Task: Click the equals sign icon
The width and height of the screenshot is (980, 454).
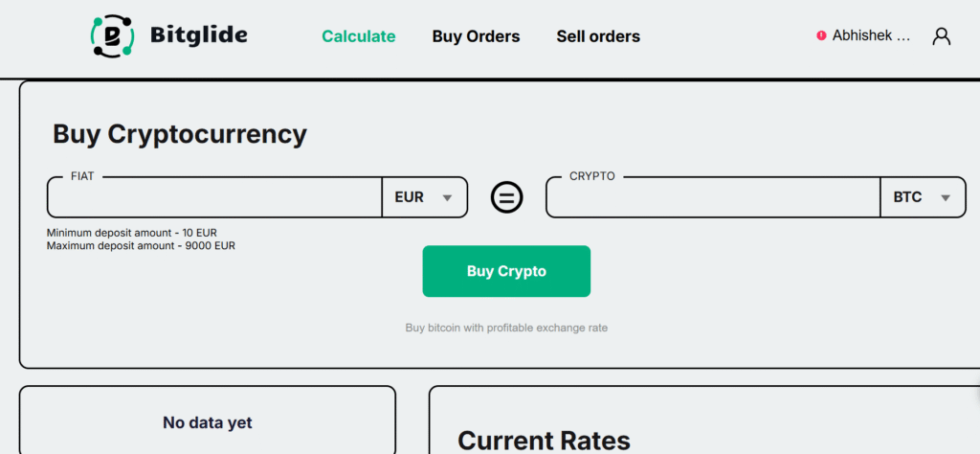Action: [x=507, y=197]
